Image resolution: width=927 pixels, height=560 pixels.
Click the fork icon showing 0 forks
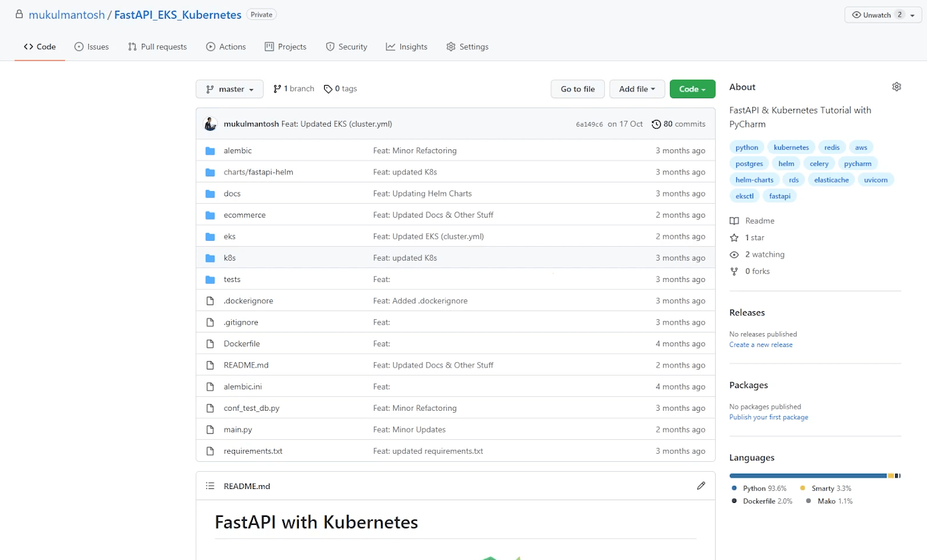pos(734,271)
